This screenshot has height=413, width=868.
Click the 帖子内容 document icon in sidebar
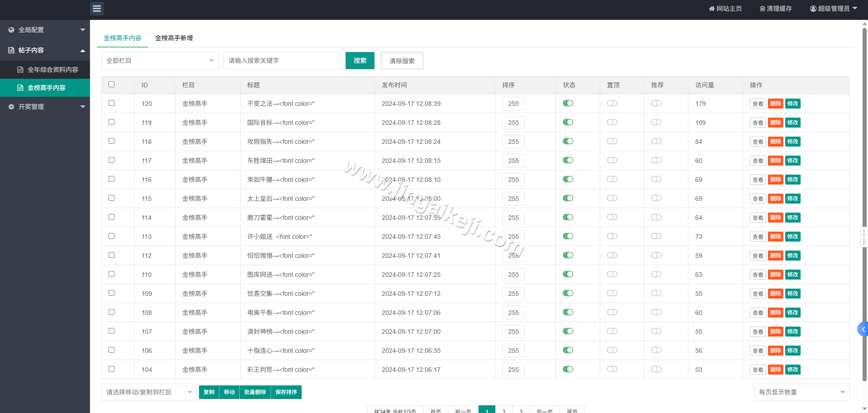[11, 50]
